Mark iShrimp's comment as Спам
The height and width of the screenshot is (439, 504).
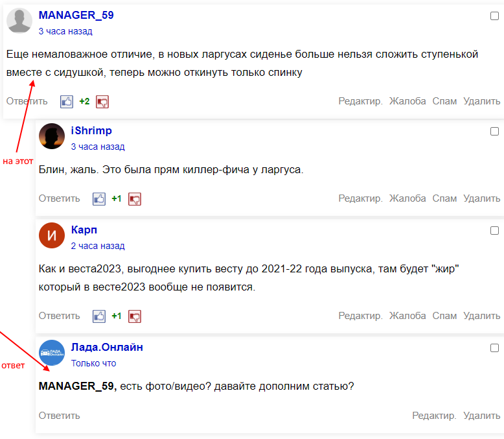(444, 198)
